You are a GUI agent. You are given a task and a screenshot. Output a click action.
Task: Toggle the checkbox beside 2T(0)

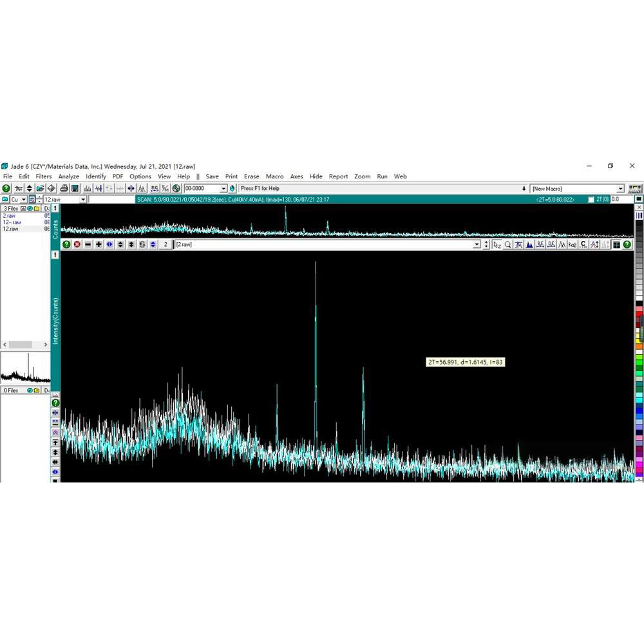(x=591, y=200)
